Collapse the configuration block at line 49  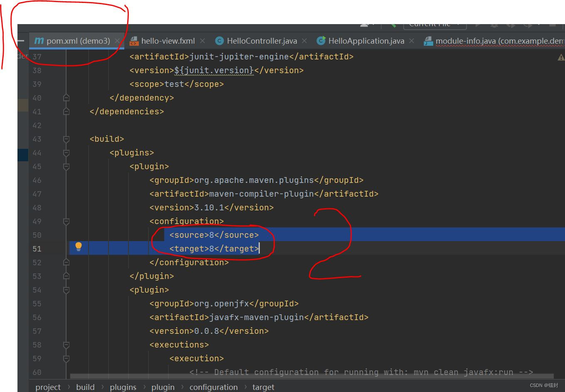point(66,221)
